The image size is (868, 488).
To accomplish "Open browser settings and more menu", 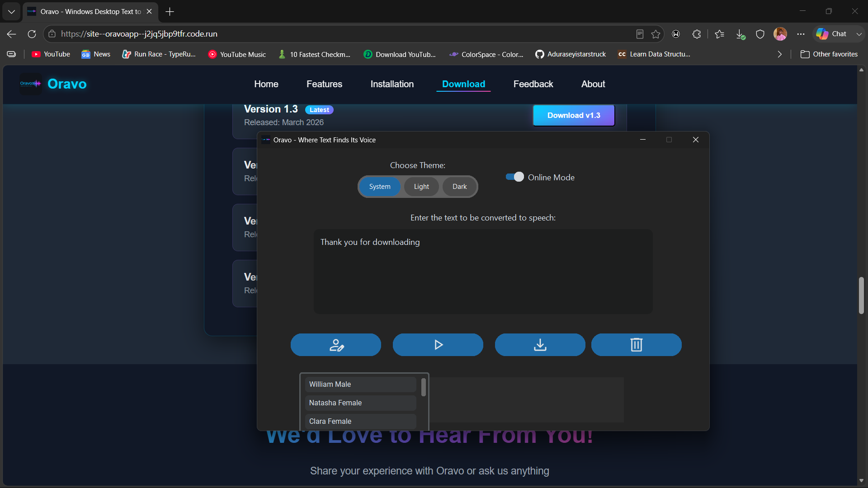I will (x=801, y=34).
